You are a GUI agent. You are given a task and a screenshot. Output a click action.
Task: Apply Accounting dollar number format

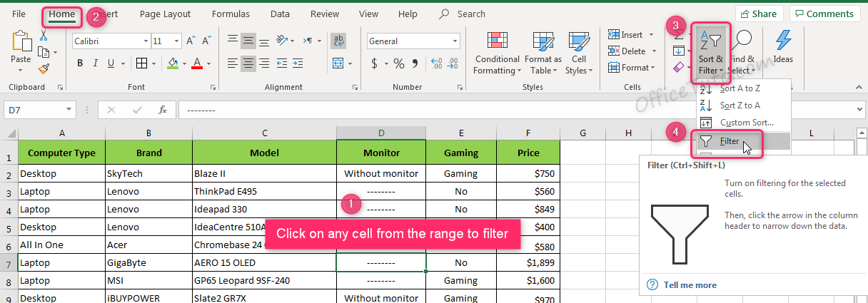[375, 63]
